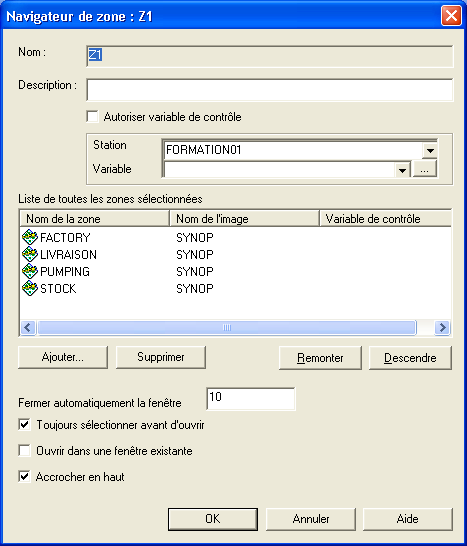467x546 pixels.
Task: Click the Ajouter... button
Action: 63,357
